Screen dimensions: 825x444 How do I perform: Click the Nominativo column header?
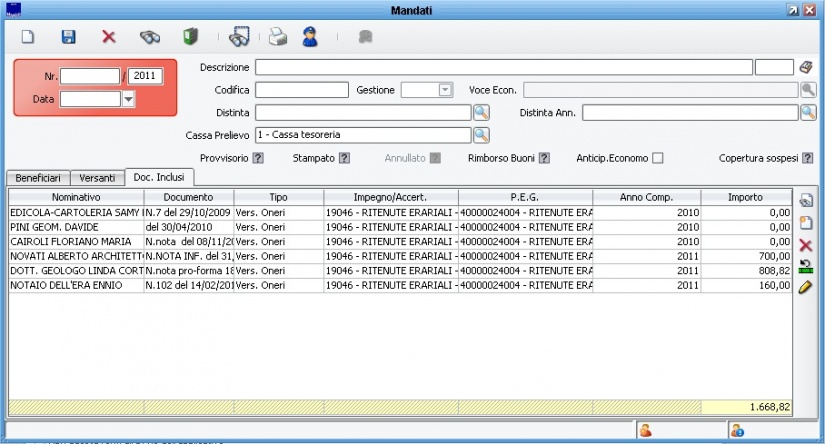coord(76,197)
